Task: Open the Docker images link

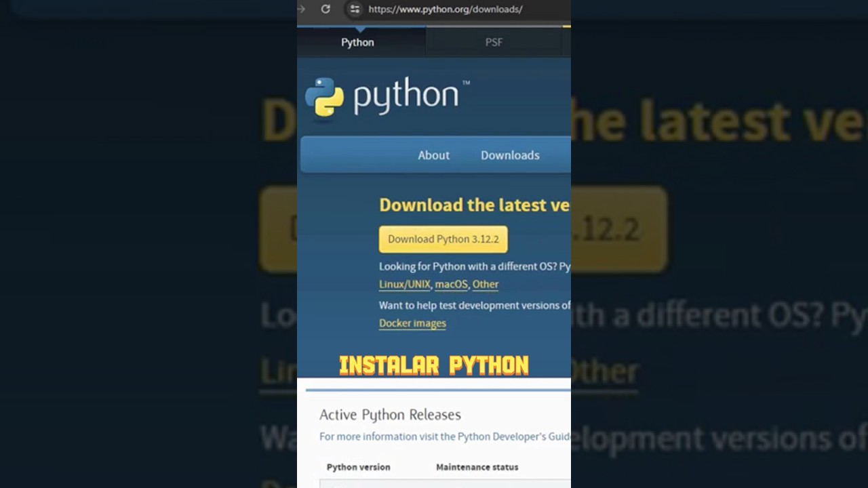Action: (412, 323)
